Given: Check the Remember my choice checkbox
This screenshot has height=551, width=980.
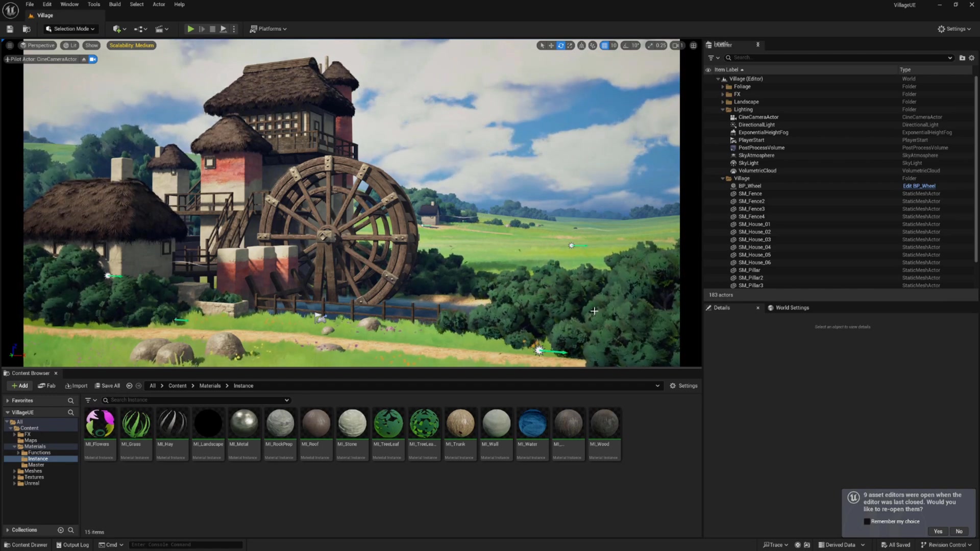Looking at the screenshot, I should click(867, 521).
